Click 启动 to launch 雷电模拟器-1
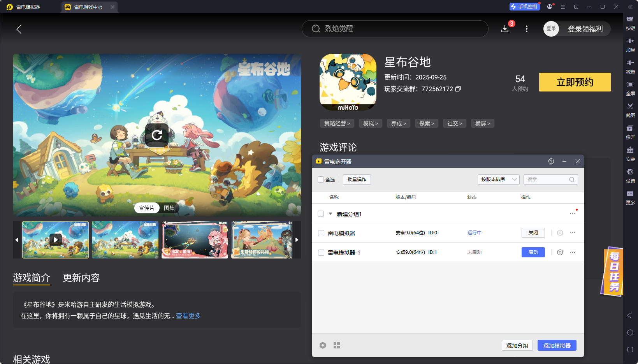The height and width of the screenshot is (364, 638). pyautogui.click(x=533, y=252)
